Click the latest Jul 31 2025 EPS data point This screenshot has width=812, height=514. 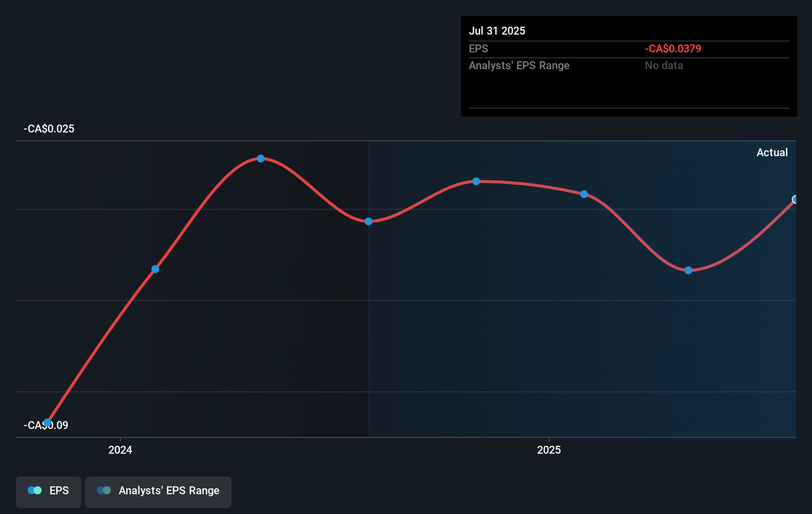point(795,200)
